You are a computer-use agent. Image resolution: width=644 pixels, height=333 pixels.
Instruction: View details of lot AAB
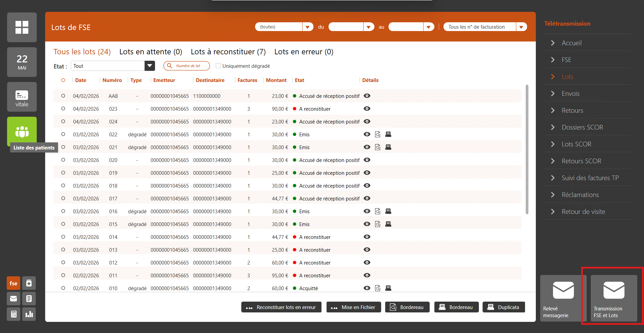pyautogui.click(x=367, y=96)
